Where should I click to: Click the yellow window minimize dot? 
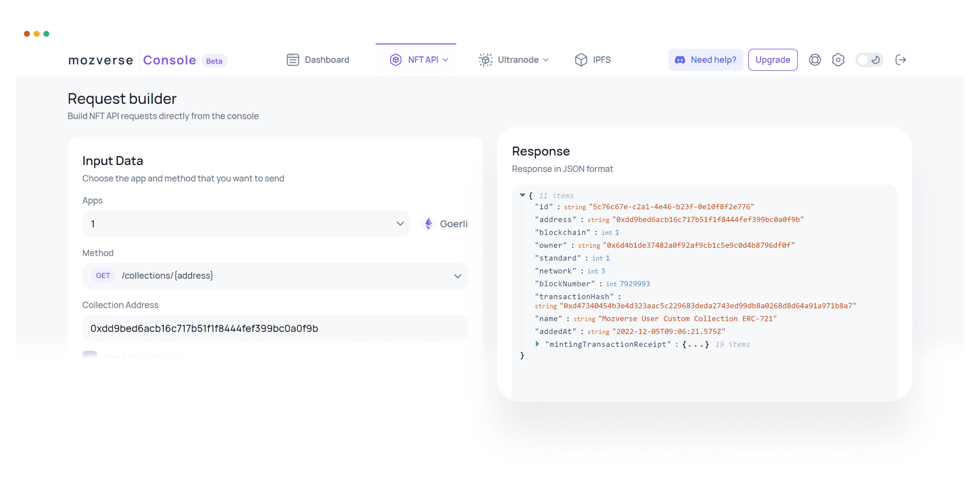pos(37,34)
